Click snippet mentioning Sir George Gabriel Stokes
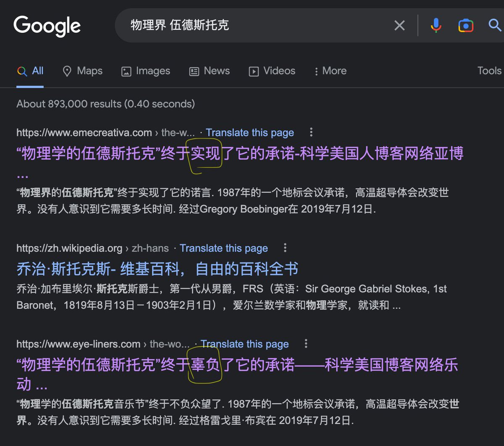This screenshot has height=446, width=504. point(232,297)
